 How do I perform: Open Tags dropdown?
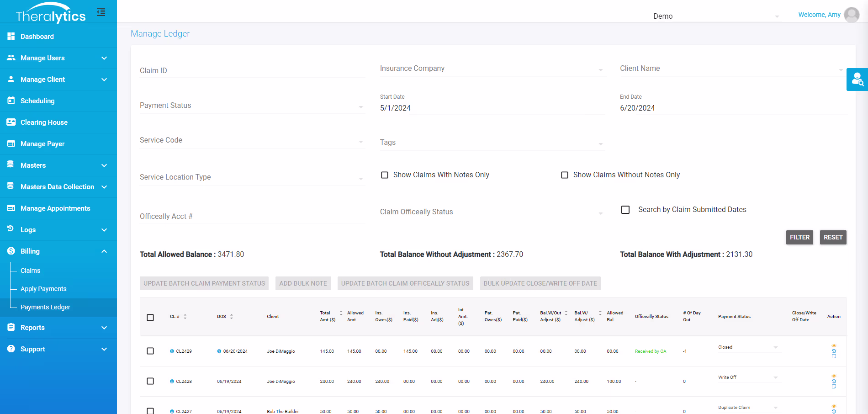point(492,143)
